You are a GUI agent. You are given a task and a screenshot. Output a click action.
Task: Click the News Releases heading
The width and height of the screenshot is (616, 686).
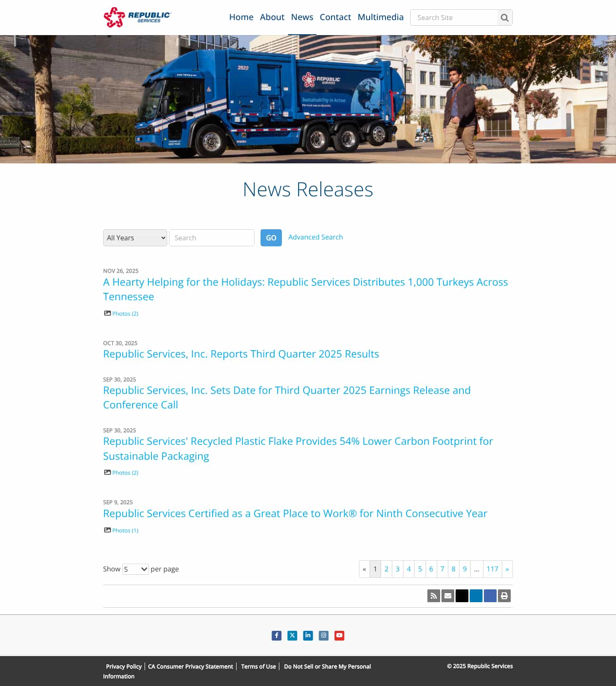tap(308, 189)
